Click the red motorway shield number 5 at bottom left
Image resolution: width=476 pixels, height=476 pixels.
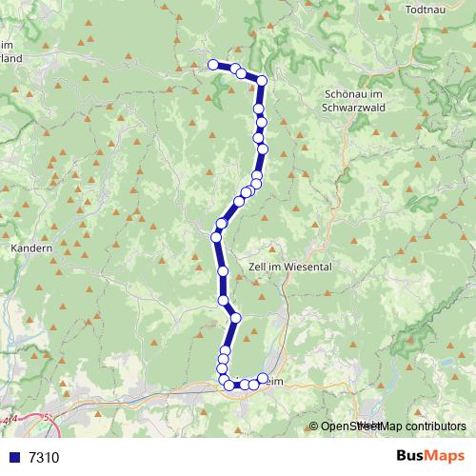(x=47, y=418)
